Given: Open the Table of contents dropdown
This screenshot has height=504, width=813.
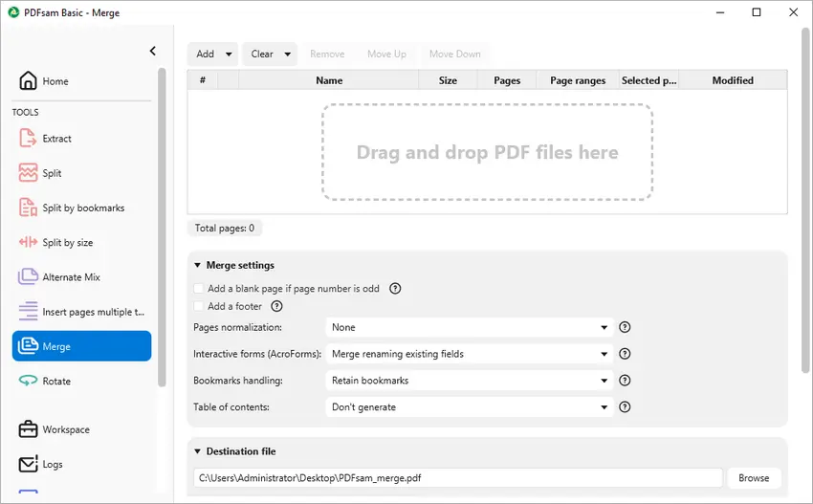Looking at the screenshot, I should (469, 407).
